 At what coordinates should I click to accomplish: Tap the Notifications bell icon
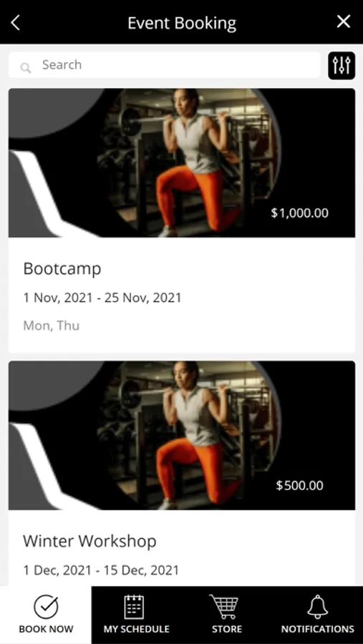coord(318,607)
